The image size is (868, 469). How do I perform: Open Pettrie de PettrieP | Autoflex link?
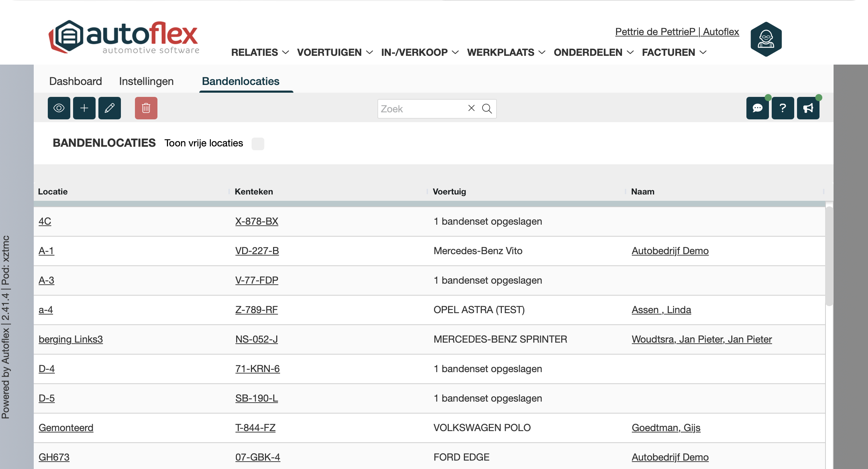tap(677, 32)
